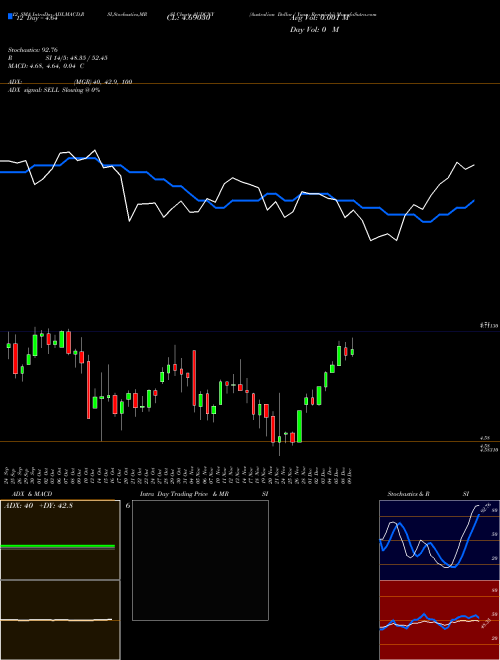Select the 'SI 14/5: 48.35 / 52.45' value
Screen dimensions: 500x660
point(77,58)
